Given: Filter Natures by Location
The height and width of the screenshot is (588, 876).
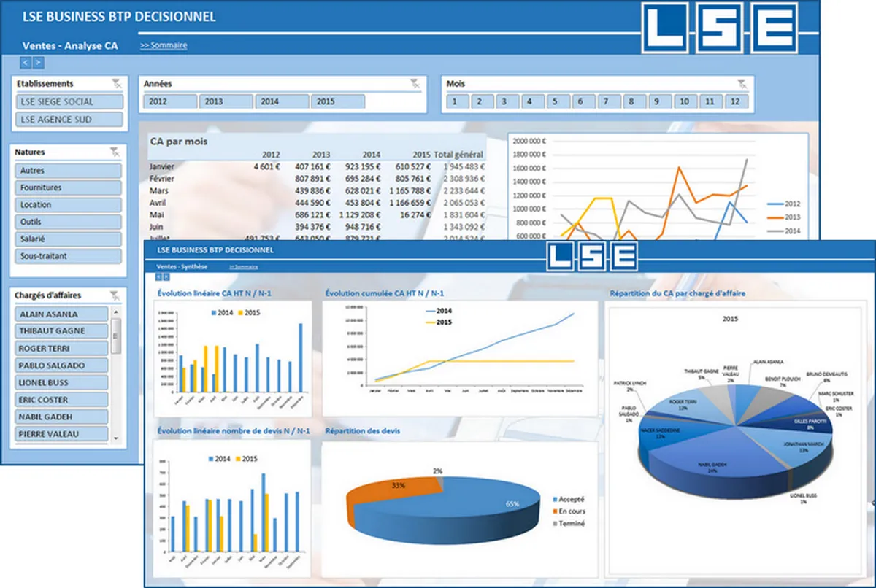Looking at the screenshot, I should 67,205.
